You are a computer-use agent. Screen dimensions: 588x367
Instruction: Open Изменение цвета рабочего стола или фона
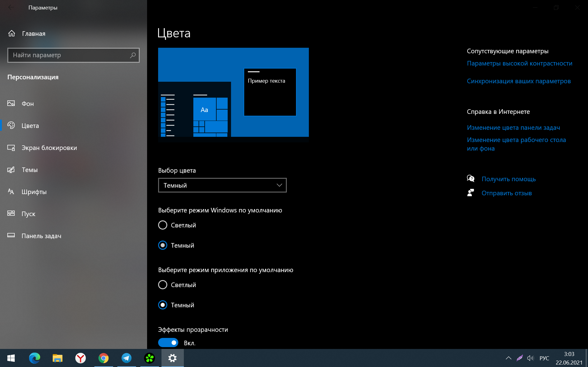point(516,144)
